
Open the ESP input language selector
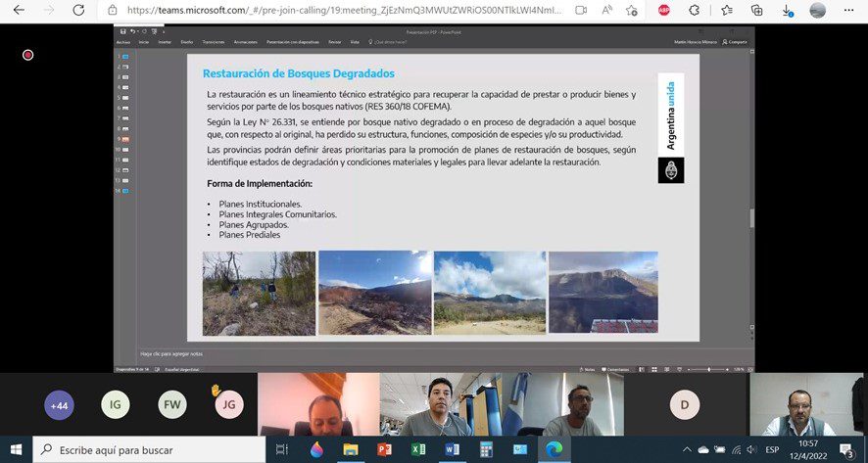tap(772, 449)
